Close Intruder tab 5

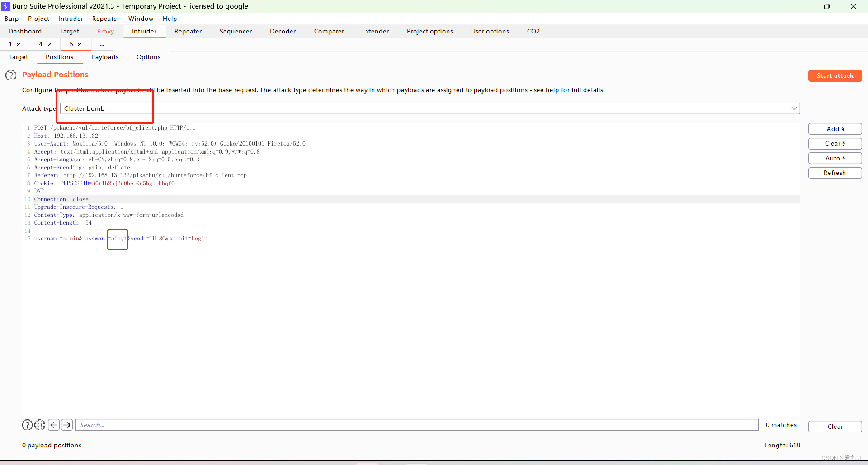tap(80, 44)
